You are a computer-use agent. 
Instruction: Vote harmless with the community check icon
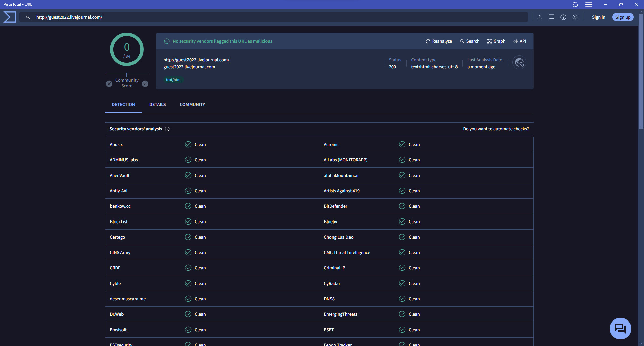tap(145, 84)
